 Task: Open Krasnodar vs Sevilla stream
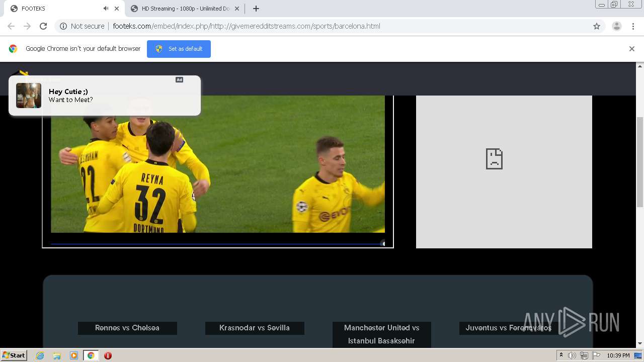coord(255,328)
